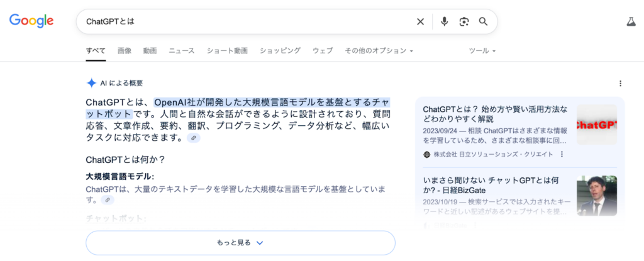Screen dimensions: 644x261
Task: Open three-dot menu beside 日立ソリューションズ・クリエイト
Action: (562, 154)
